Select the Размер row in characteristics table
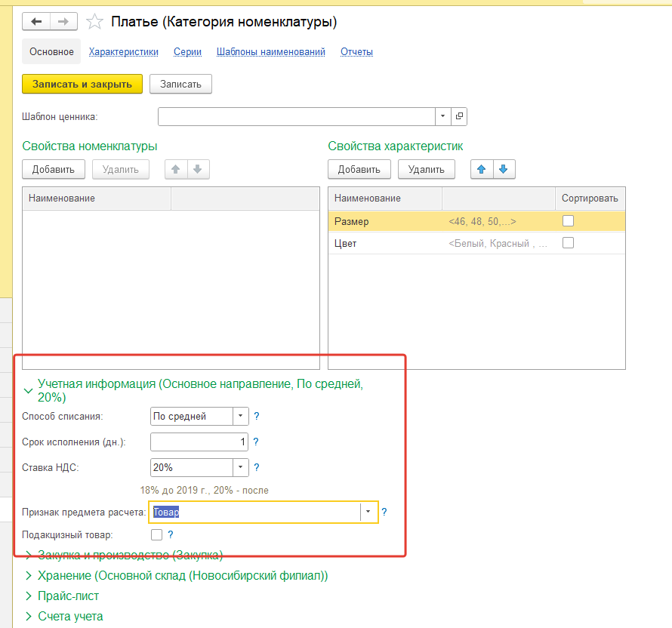 coord(476,221)
